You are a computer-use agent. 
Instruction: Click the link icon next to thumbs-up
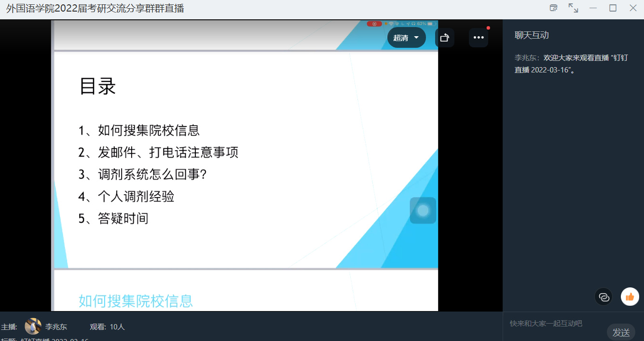point(603,297)
